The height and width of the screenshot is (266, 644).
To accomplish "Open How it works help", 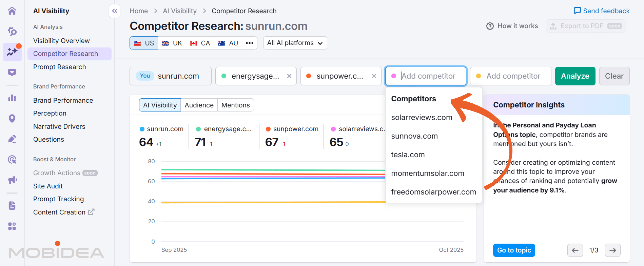I will (512, 26).
